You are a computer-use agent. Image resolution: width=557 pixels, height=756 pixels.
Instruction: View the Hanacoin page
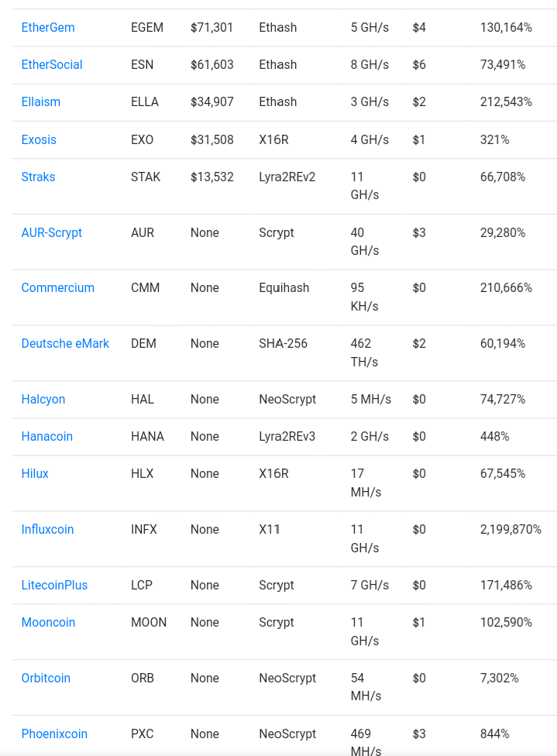coord(46,436)
